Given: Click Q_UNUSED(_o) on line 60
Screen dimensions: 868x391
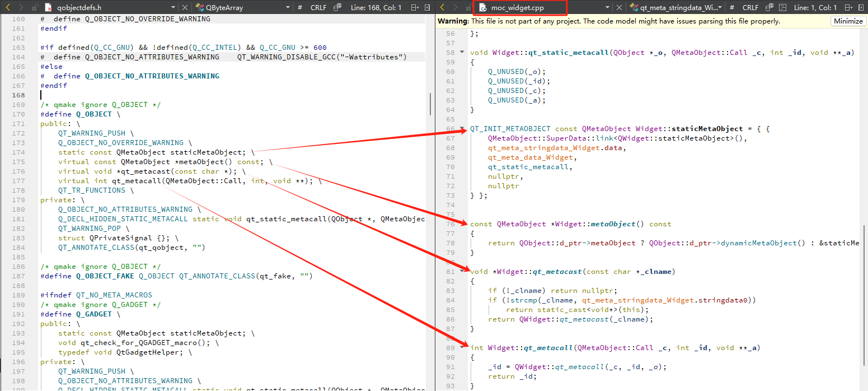Looking at the screenshot, I should (x=514, y=71).
